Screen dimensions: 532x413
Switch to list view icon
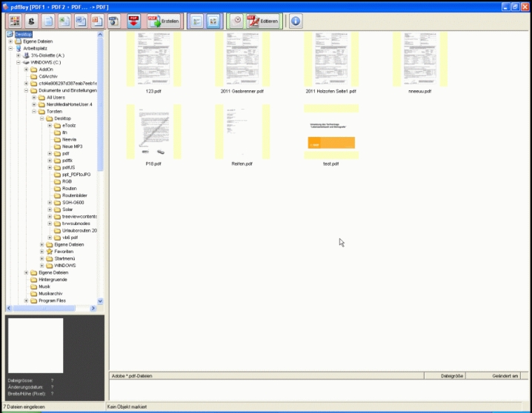coord(196,21)
